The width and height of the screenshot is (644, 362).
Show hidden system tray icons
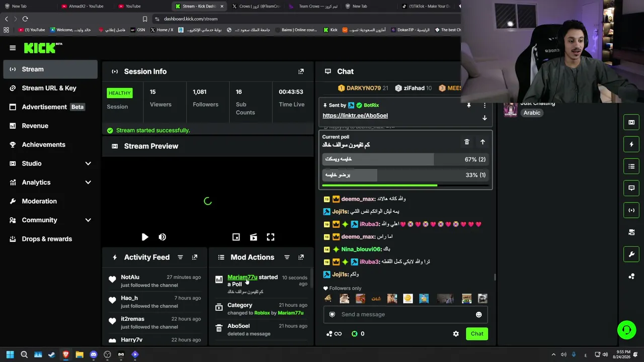(553, 354)
